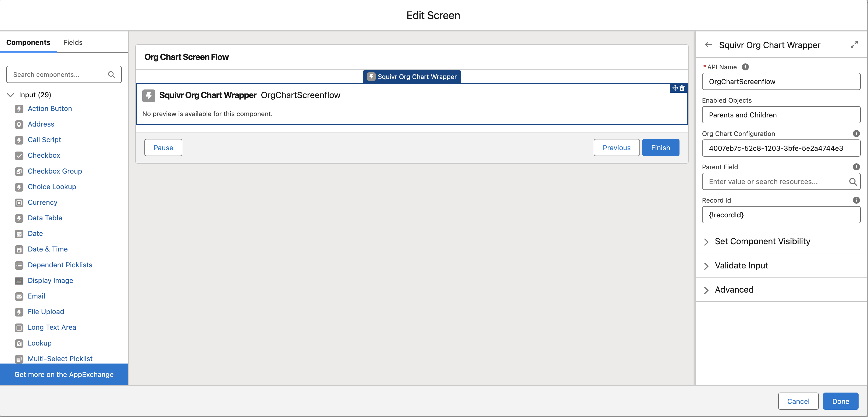Click the Finish button
Screen dimensions: 868x417
pos(660,148)
